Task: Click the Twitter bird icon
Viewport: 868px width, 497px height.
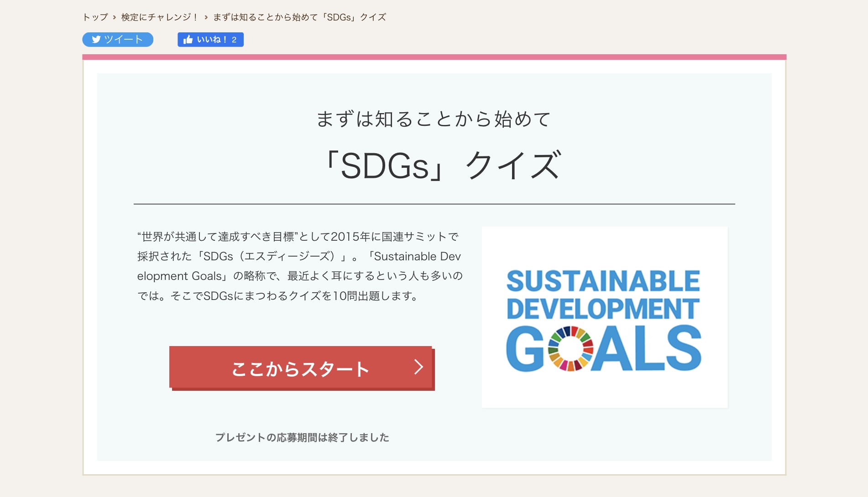Action: (x=96, y=40)
